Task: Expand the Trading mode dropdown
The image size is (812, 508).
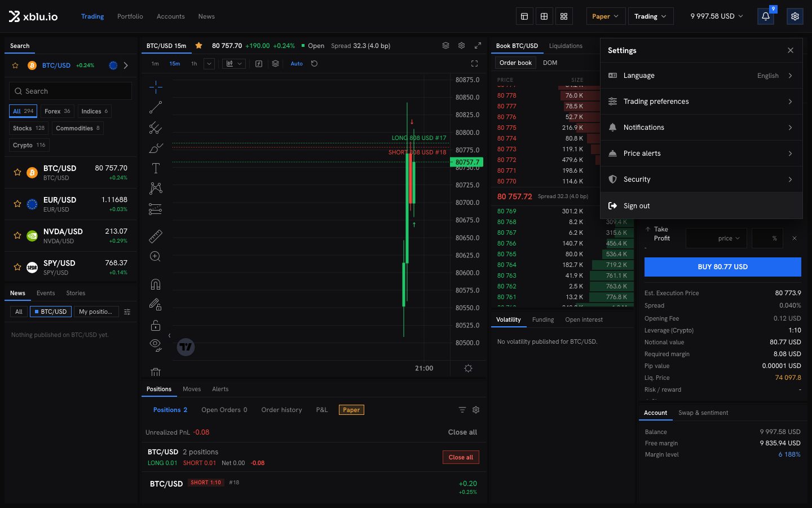Action: [x=650, y=16]
